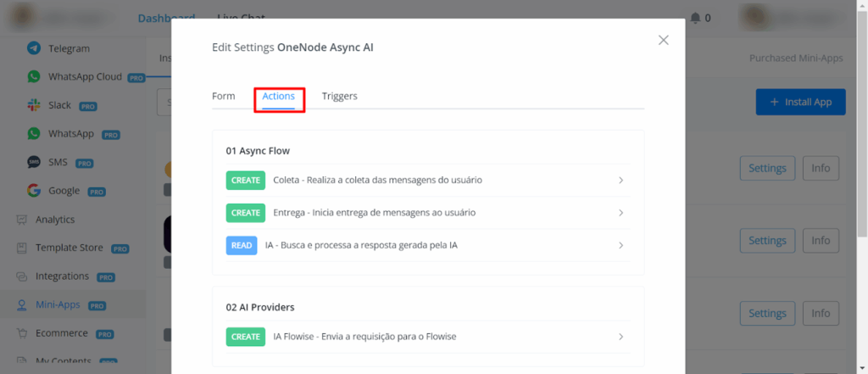Expand the Entrega action row chevron

(x=620, y=213)
